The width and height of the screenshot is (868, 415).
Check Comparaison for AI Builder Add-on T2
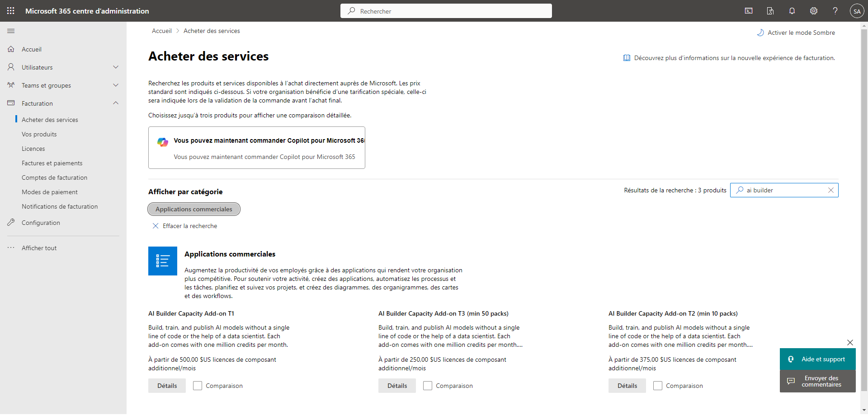pos(658,386)
